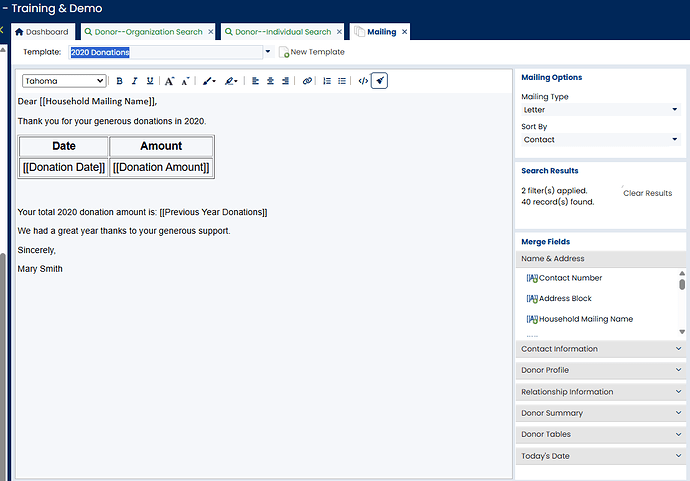
Task: Center align the text
Action: coord(270,81)
